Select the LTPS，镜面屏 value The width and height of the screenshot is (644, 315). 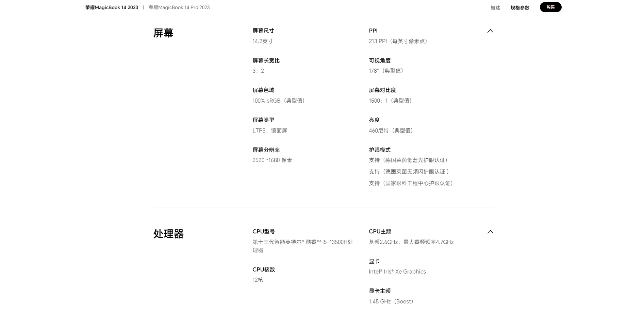pos(270,130)
